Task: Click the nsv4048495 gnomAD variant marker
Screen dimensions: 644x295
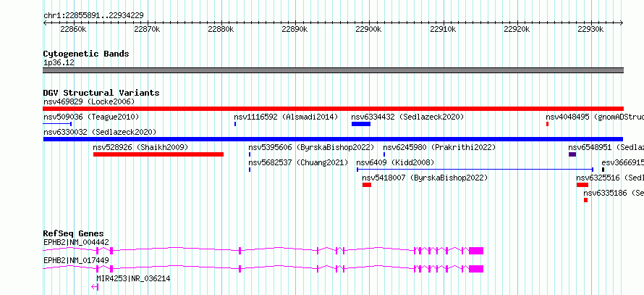Action: coord(548,124)
